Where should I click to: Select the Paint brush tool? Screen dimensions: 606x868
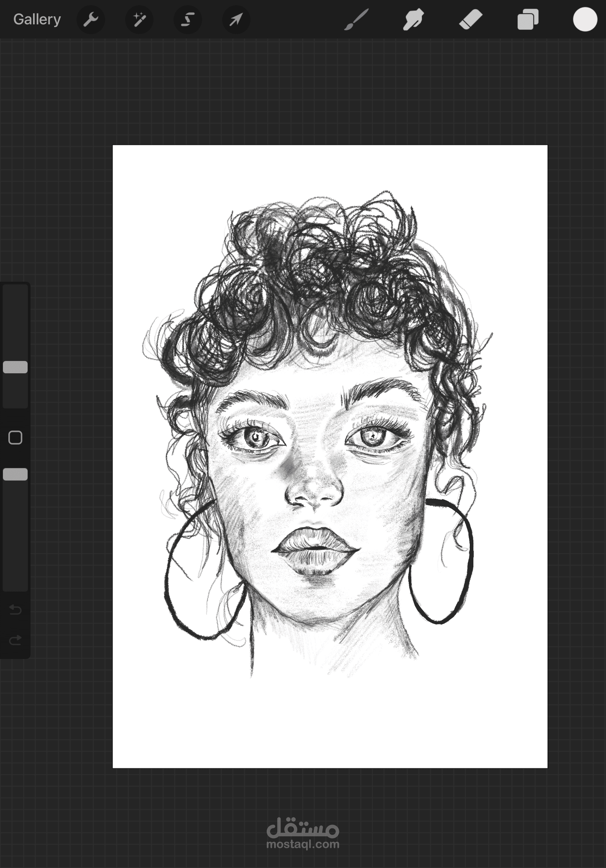coord(356,19)
